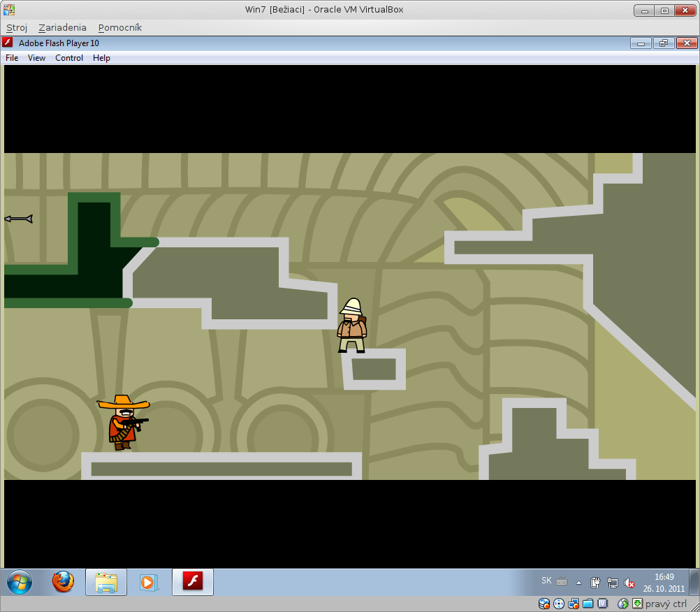This screenshot has width=700, height=612.
Task: Click the 'pravý ctrl' host key label
Action: click(666, 604)
